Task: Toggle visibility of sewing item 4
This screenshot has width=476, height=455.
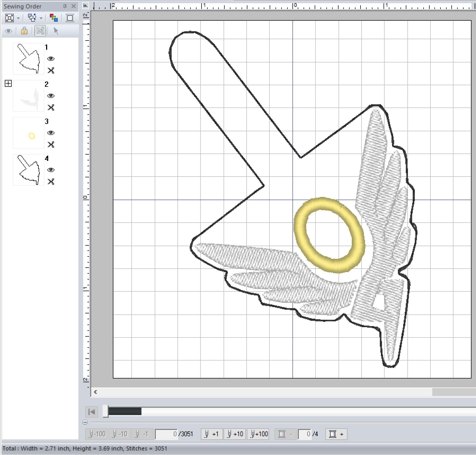Action: pyautogui.click(x=51, y=170)
